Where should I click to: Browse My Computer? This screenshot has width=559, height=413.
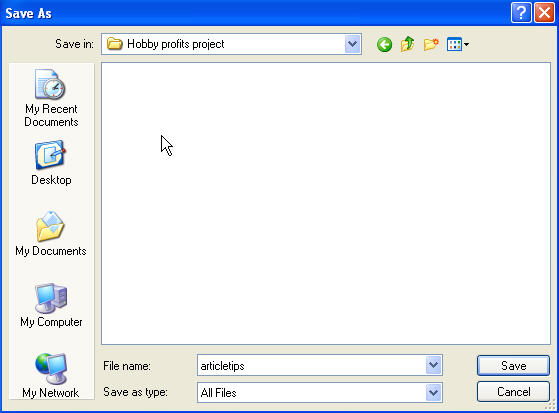(x=51, y=305)
